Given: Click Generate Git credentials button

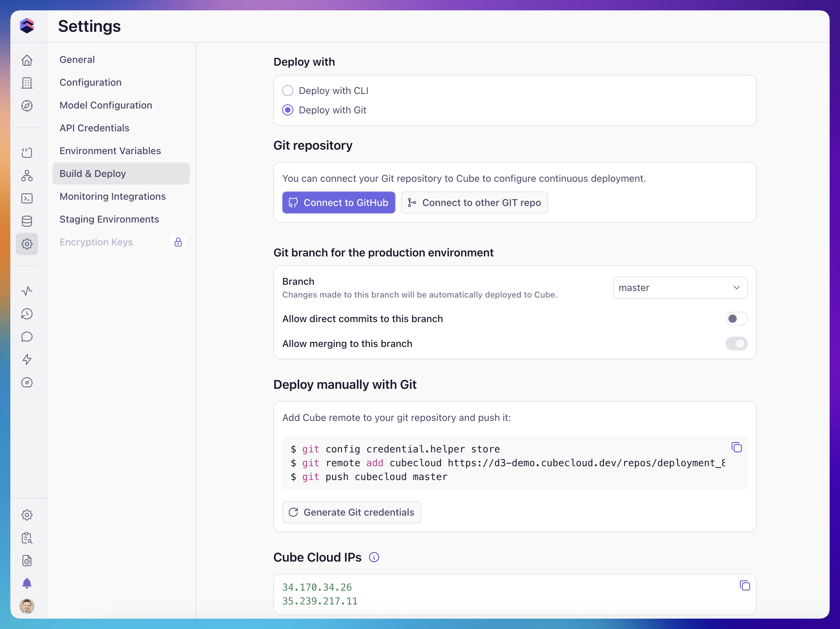Looking at the screenshot, I should [x=352, y=512].
